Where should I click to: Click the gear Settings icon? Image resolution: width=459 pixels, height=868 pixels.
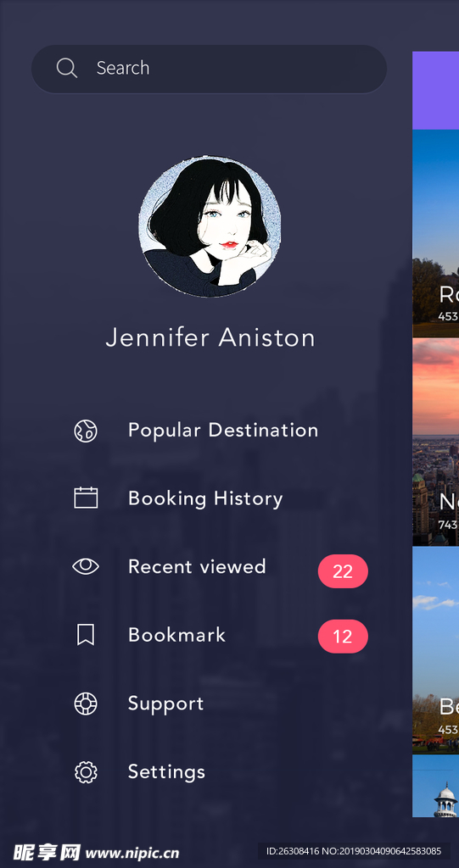86,771
